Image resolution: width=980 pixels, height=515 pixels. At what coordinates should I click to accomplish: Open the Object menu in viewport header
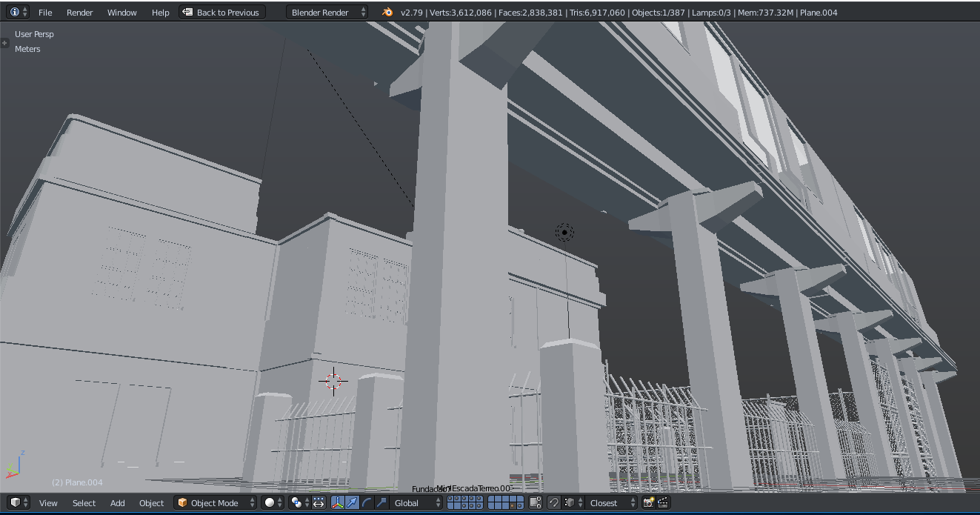click(151, 503)
